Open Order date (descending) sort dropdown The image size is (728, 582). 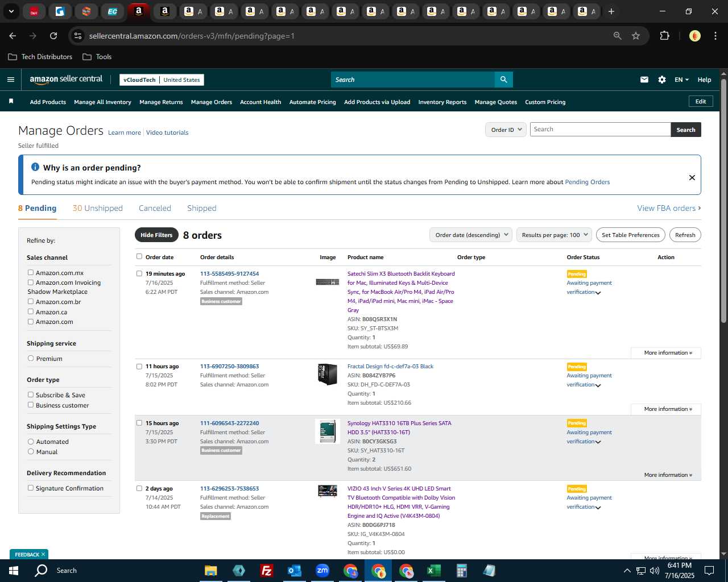(471, 235)
